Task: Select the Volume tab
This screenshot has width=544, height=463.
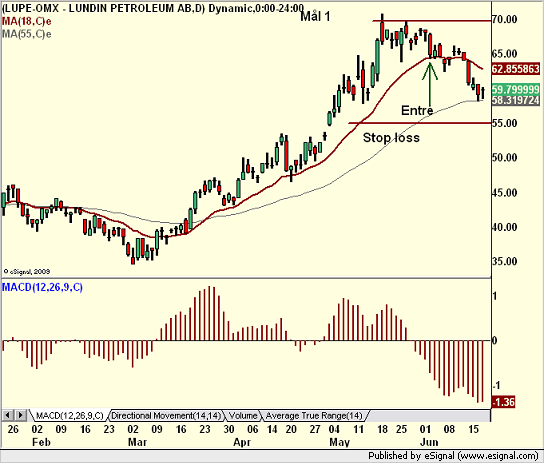Action: [243, 415]
